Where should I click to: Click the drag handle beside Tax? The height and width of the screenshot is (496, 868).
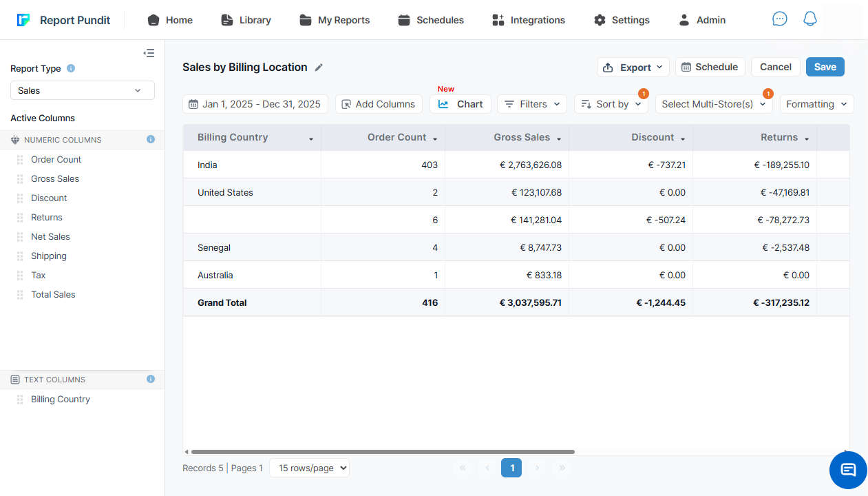[20, 275]
